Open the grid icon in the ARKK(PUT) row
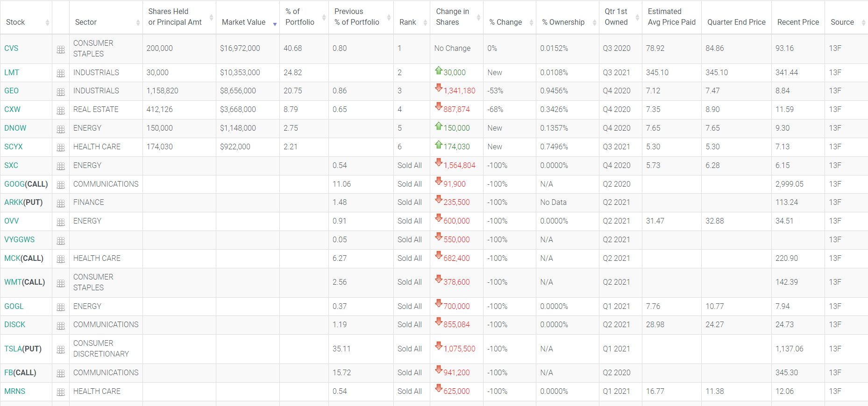The image size is (868, 406). pyautogui.click(x=61, y=203)
